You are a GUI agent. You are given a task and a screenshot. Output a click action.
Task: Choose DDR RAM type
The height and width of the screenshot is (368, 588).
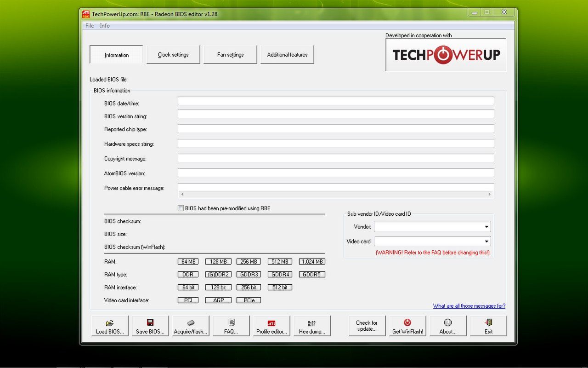pyautogui.click(x=188, y=275)
